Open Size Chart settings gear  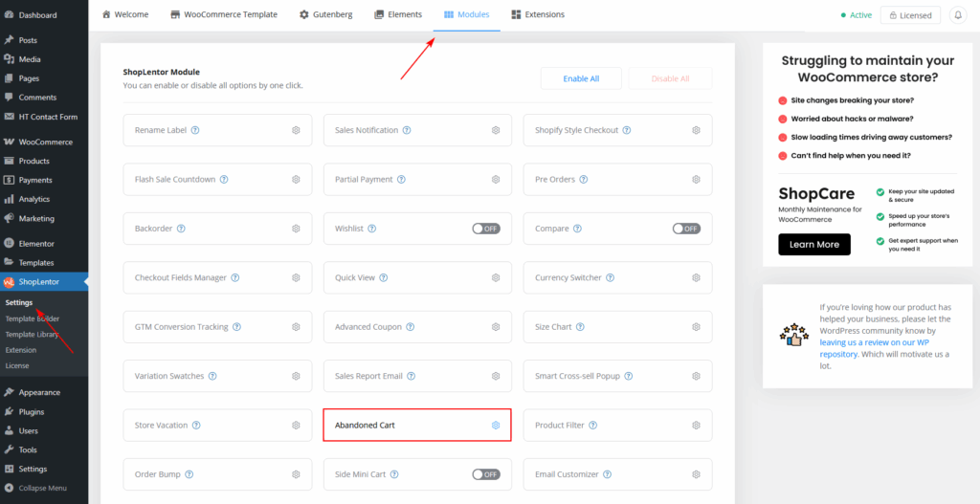tap(696, 327)
